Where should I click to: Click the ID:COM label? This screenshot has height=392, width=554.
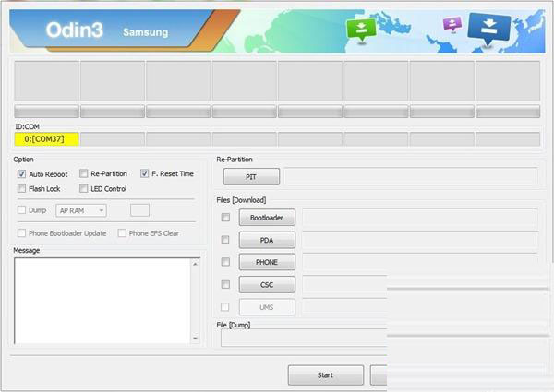coord(27,126)
